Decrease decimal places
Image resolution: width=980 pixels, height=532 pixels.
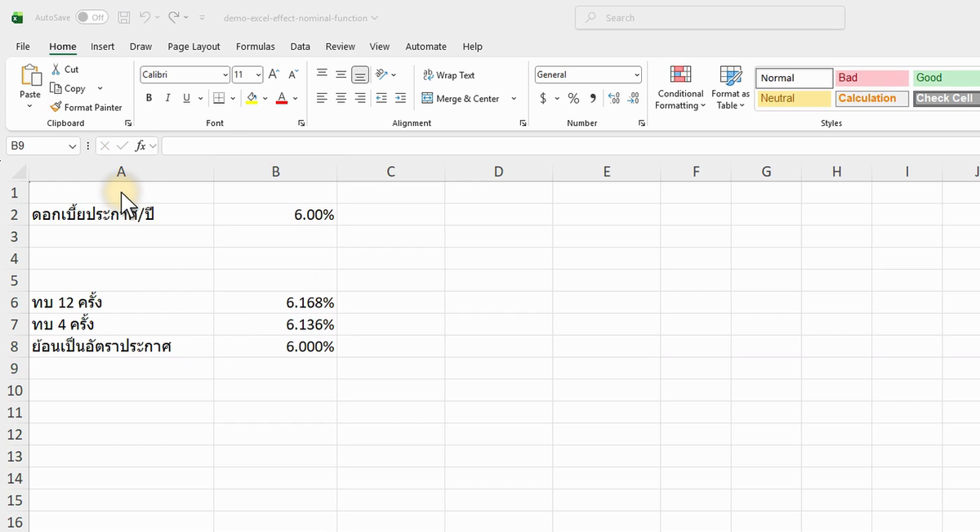tap(633, 98)
